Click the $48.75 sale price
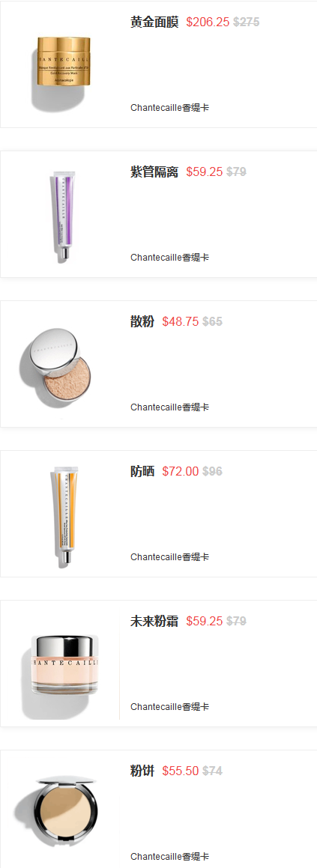The height and width of the screenshot is (868, 317). [181, 321]
